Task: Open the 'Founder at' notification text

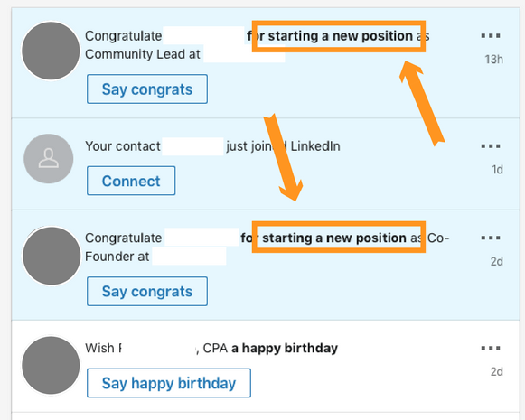Action: pyautogui.click(x=117, y=257)
